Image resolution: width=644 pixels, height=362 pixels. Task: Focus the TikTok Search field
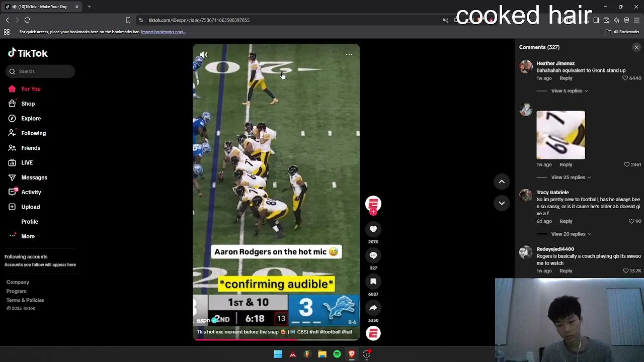[x=41, y=71]
